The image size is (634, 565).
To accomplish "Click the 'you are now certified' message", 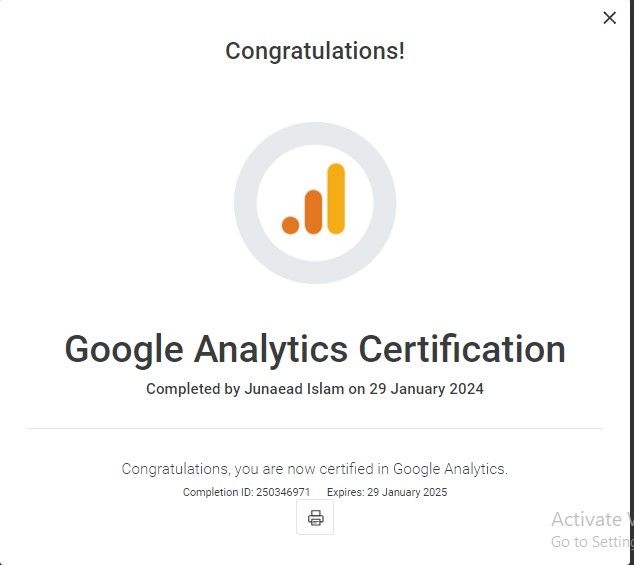I will coord(315,469).
